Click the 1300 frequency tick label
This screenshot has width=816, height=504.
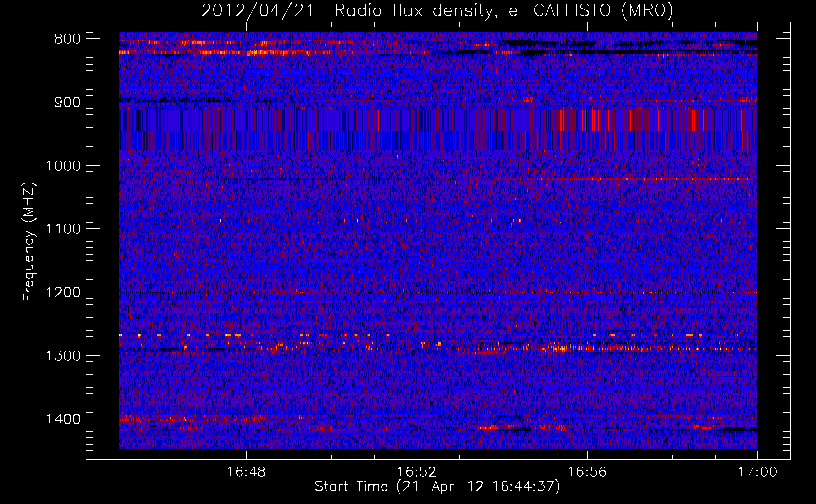[63, 356]
